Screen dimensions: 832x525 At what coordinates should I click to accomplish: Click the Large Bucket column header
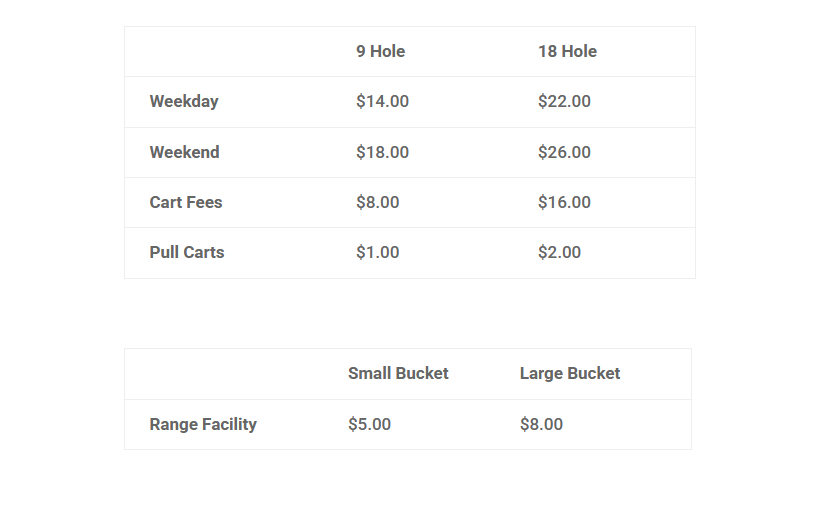(570, 374)
